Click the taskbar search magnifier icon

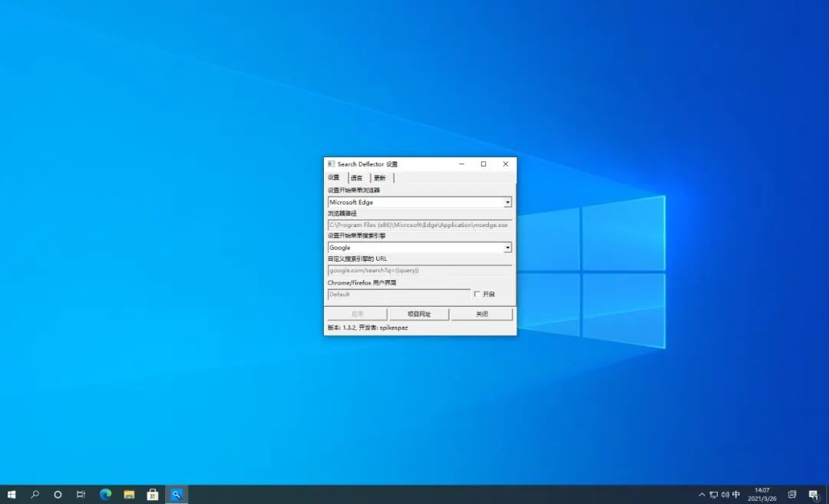pos(35,495)
